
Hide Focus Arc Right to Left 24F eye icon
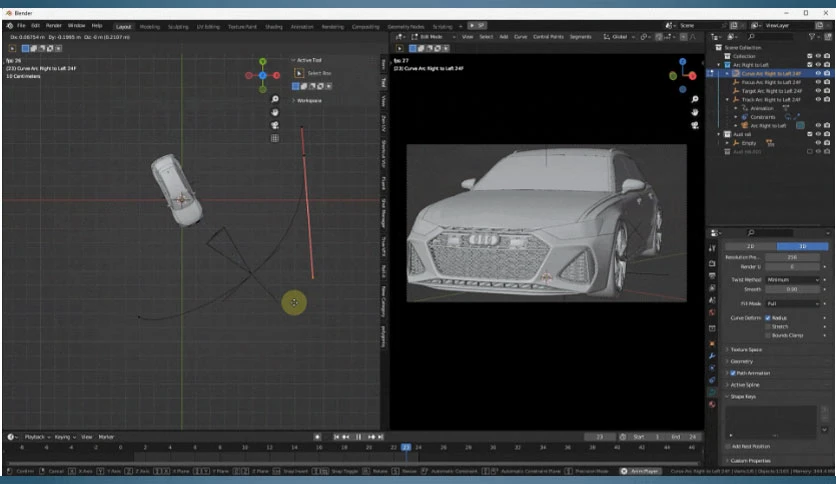click(x=818, y=82)
